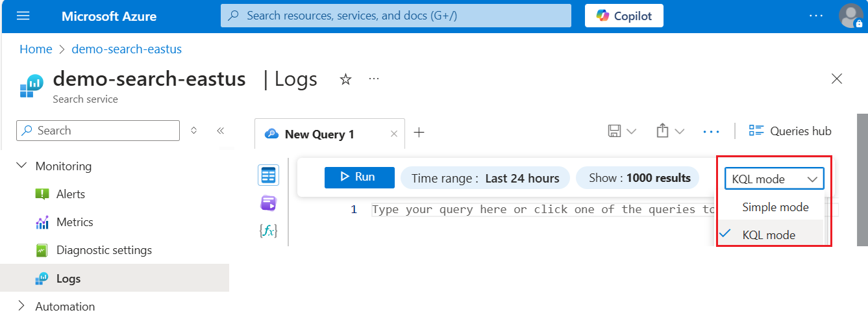The image size is (868, 319).
Task: Open the Functions fx panel icon
Action: pyautogui.click(x=268, y=231)
